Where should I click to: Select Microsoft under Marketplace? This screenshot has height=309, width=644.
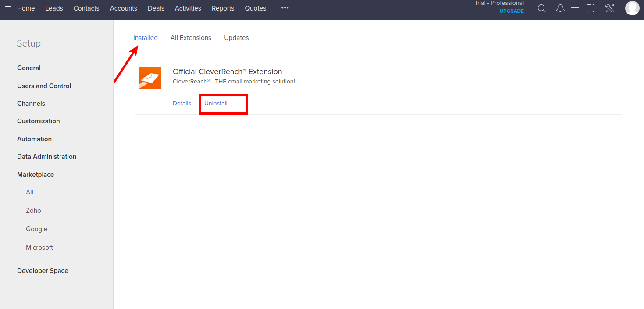39,248
